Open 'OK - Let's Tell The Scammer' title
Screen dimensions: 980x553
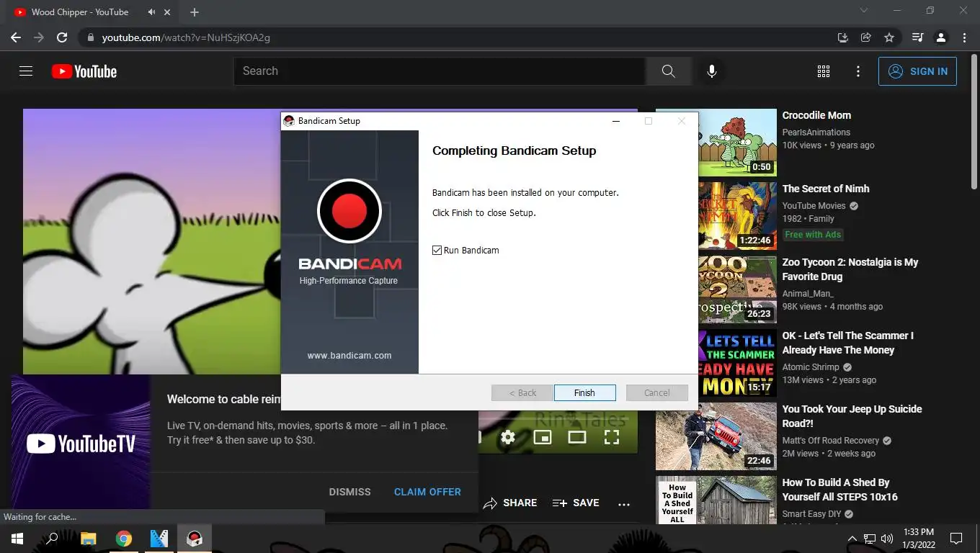847,343
